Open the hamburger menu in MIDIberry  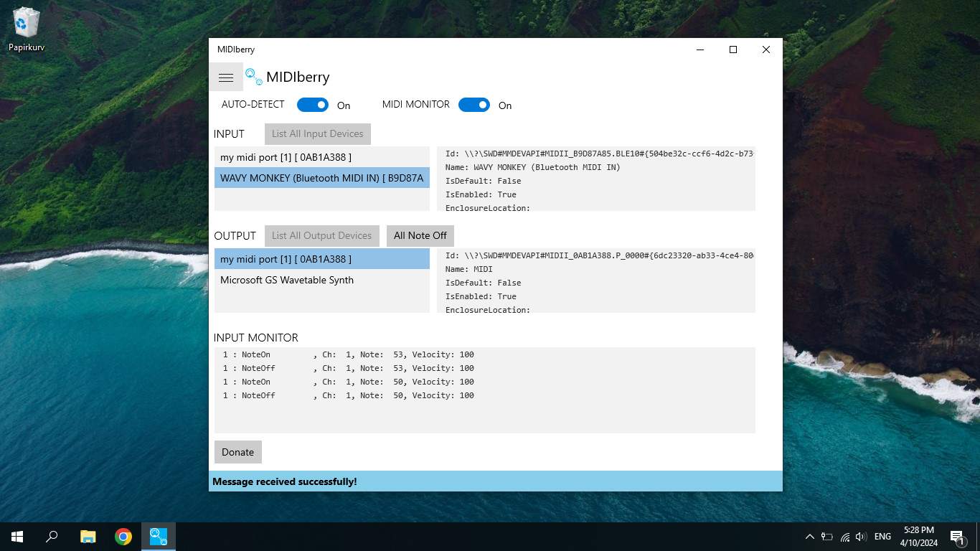226,77
